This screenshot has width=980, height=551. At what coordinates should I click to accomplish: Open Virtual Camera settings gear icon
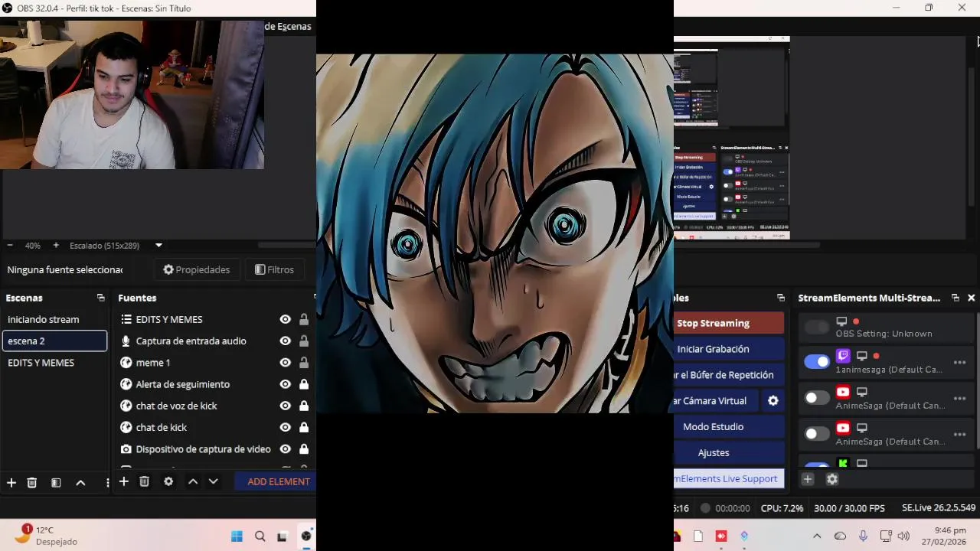click(773, 401)
